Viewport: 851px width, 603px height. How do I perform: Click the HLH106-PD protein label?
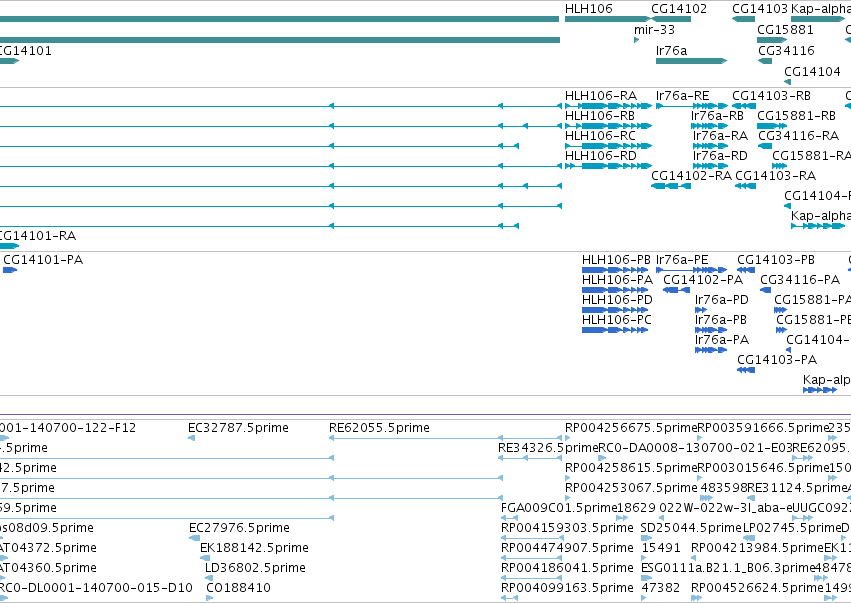pos(617,300)
